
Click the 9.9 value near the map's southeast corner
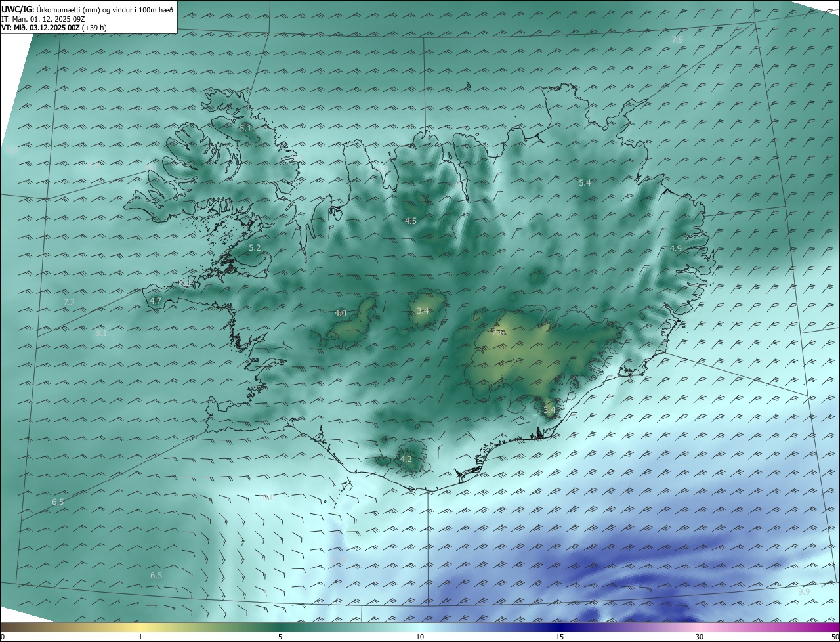804,592
